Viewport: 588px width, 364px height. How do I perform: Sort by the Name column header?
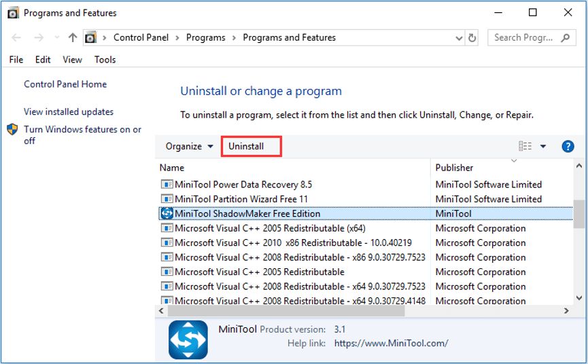coord(172,168)
